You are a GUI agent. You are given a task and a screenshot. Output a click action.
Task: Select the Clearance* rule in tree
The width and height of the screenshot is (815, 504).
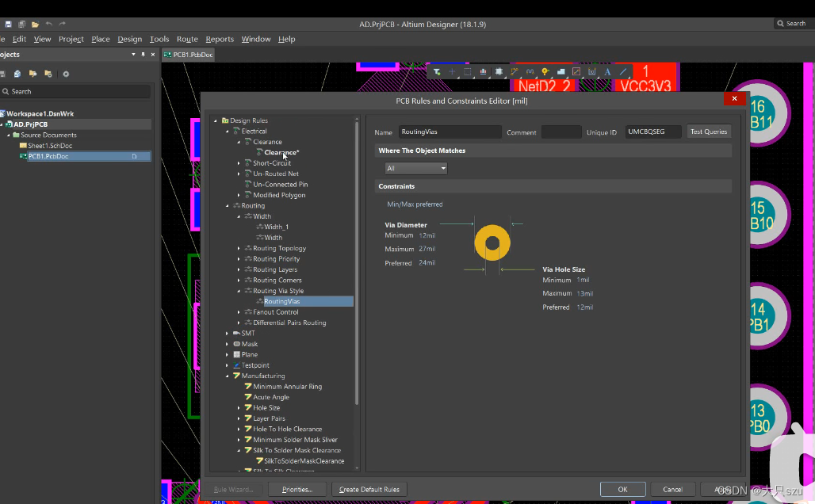(x=281, y=152)
